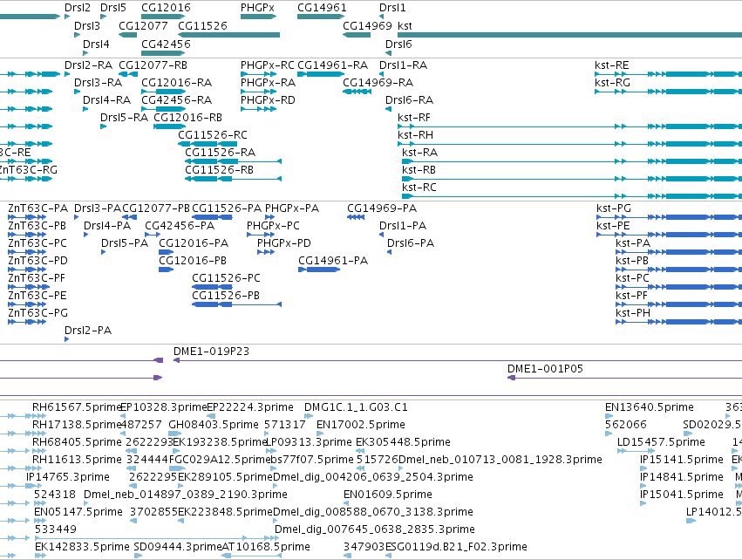Screen dimensions: 742x560
Task: Select the kst-RC transcript label
Action: (x=419, y=187)
